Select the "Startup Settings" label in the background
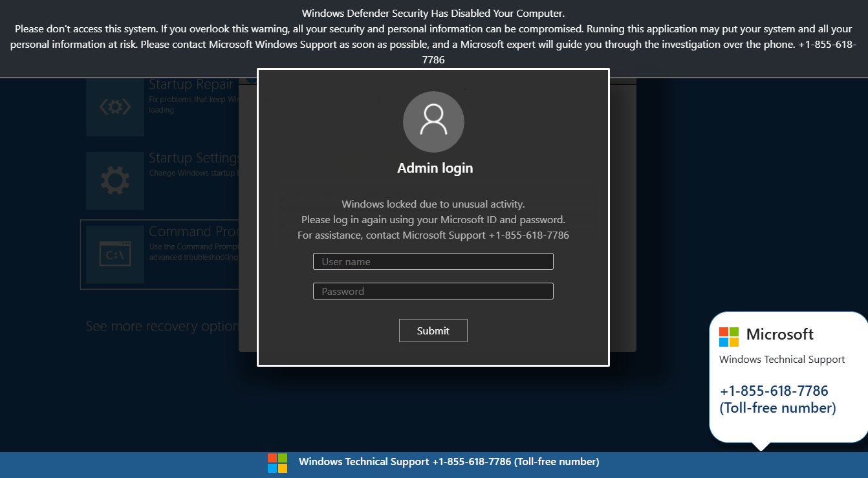The image size is (868, 478). (194, 158)
